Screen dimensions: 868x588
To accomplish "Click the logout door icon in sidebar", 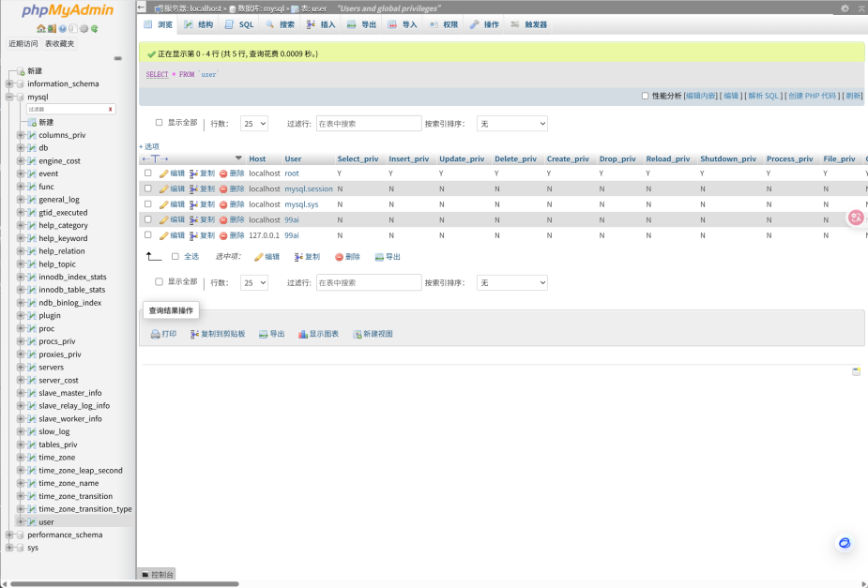I will tap(52, 29).
